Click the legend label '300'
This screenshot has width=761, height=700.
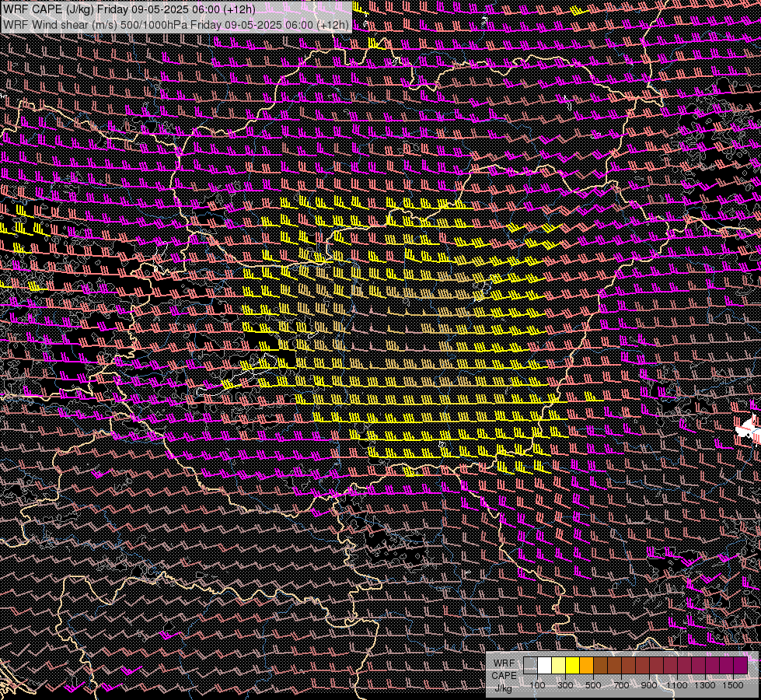[x=565, y=685]
